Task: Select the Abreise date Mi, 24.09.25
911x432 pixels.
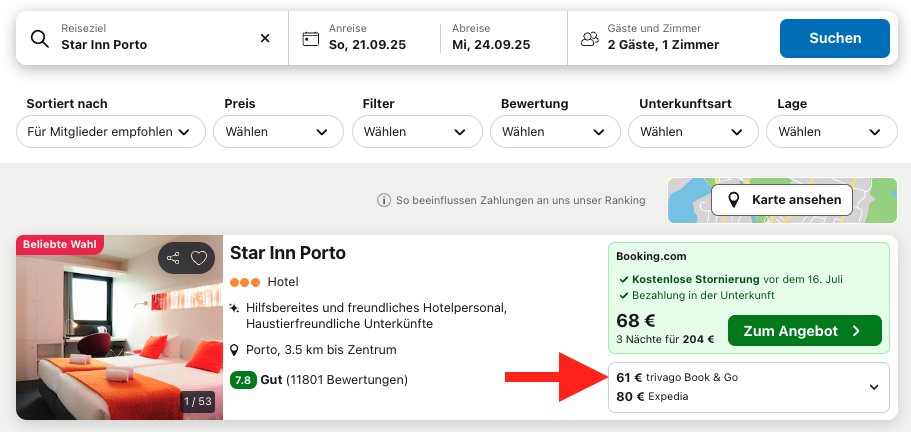Action: pos(492,45)
